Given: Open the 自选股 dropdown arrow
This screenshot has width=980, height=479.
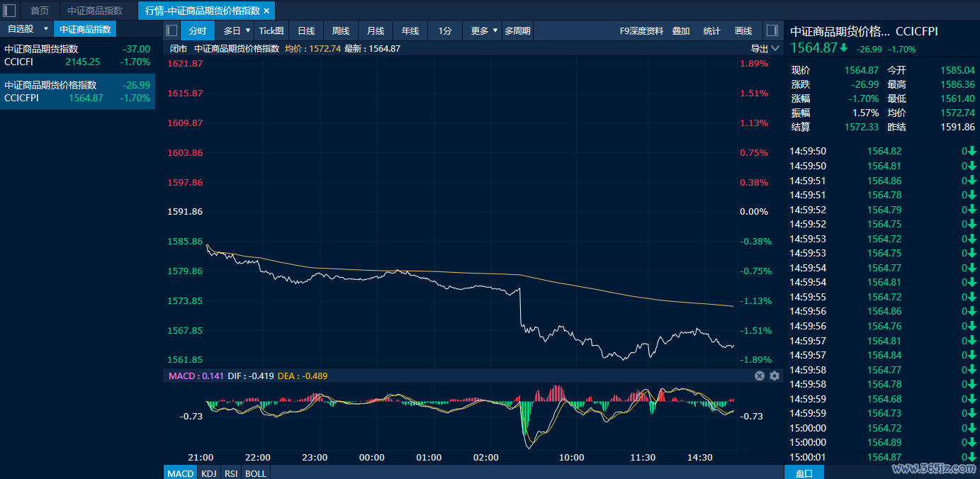Looking at the screenshot, I should coord(46,29).
